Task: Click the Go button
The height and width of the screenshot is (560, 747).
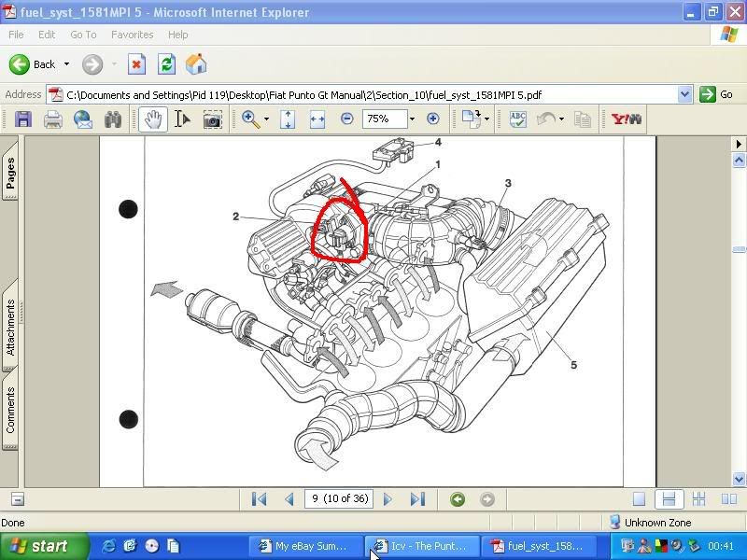Action: (717, 94)
